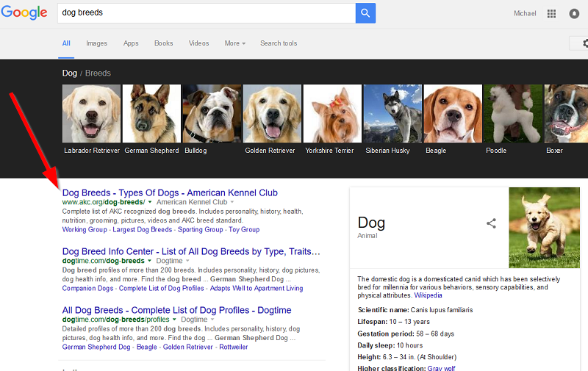Open the Gray wolf classification link

[x=442, y=368]
